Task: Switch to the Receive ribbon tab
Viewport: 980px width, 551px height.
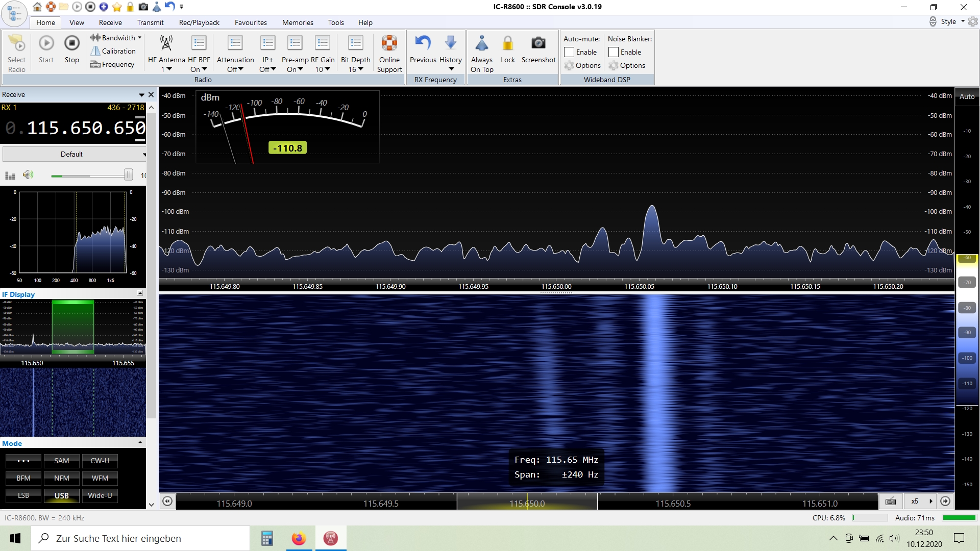Action: (110, 22)
